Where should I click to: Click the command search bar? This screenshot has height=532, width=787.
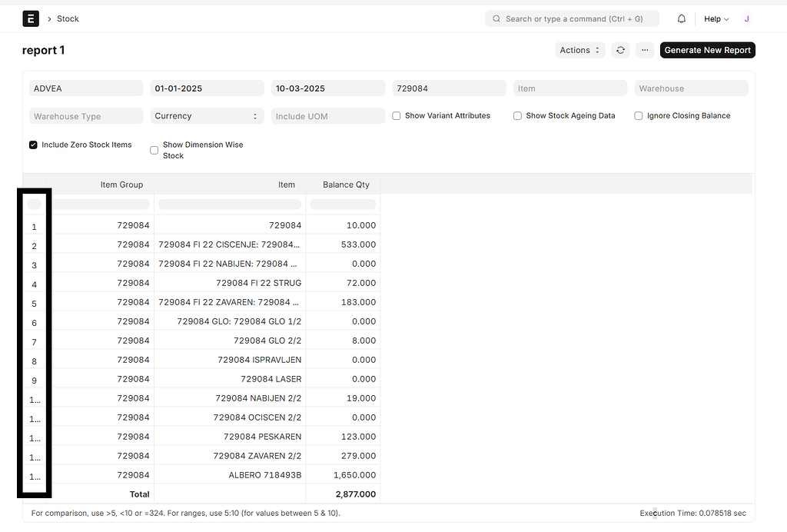point(572,18)
